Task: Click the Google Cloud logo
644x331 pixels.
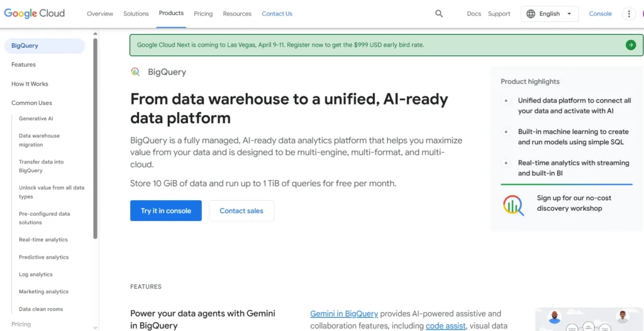Action: pos(35,14)
